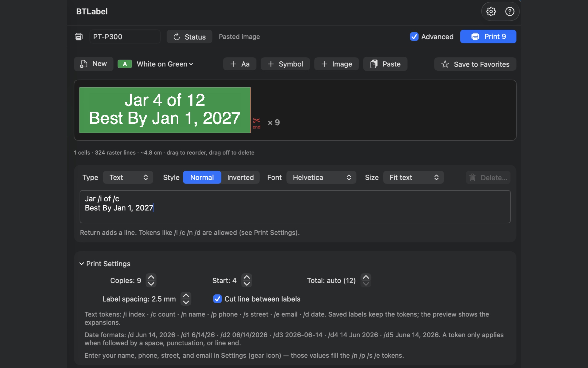This screenshot has height=368, width=588.
Task: Add an Image cell
Action: 336,64
